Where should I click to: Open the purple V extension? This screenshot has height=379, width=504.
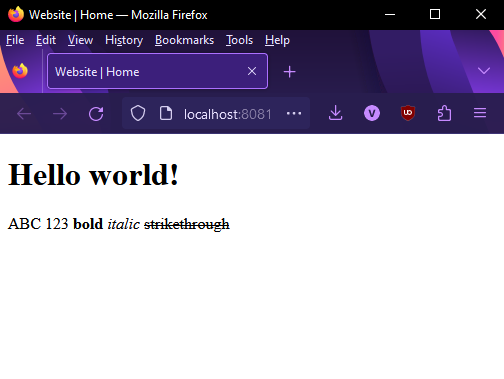click(x=372, y=113)
